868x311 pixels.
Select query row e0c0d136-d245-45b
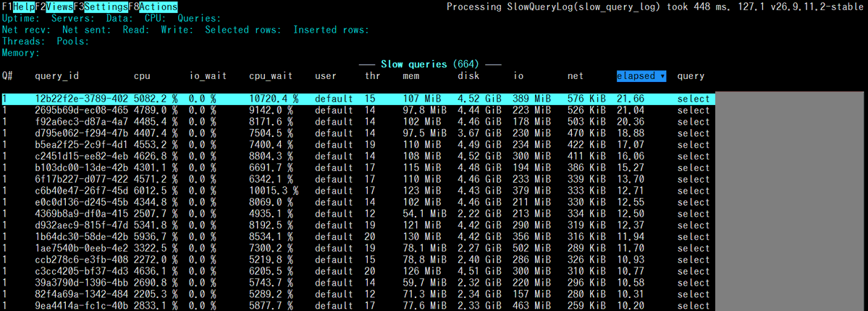[358, 202]
